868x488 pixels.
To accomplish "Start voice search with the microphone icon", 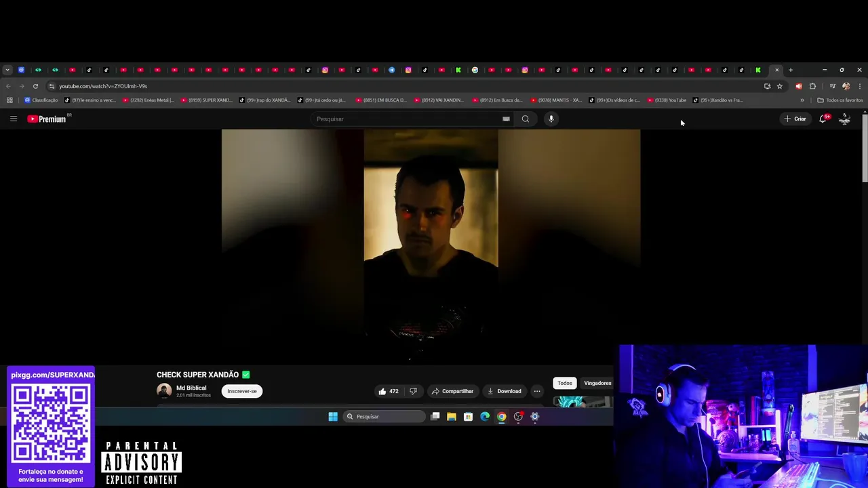I will click(x=551, y=119).
